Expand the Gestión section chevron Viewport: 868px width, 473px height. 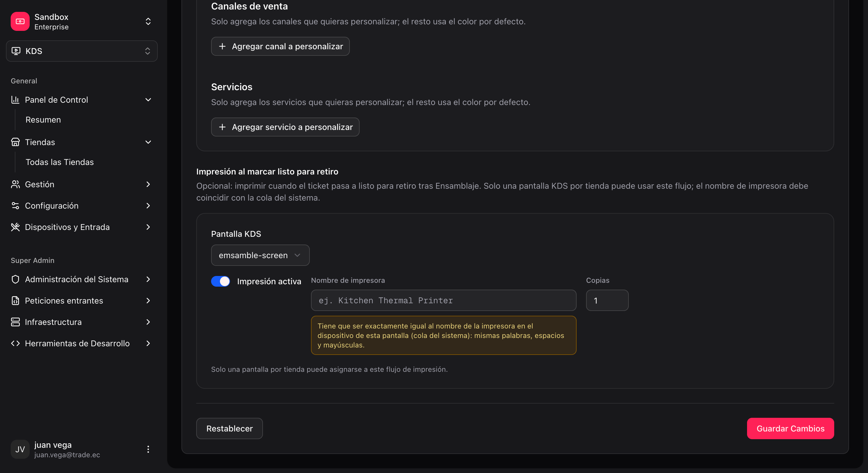[148, 184]
